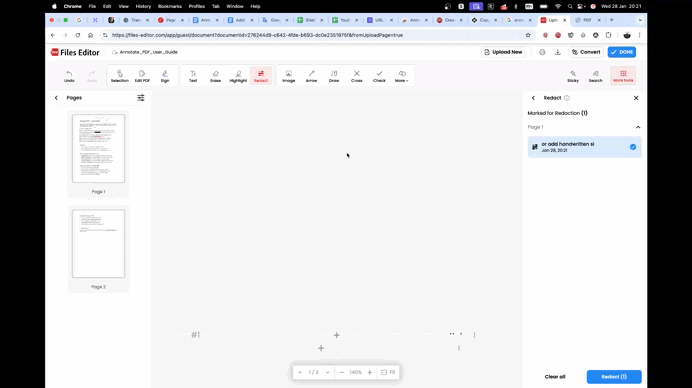Apply with the Redact (1) button
The width and height of the screenshot is (692, 388).
click(614, 377)
